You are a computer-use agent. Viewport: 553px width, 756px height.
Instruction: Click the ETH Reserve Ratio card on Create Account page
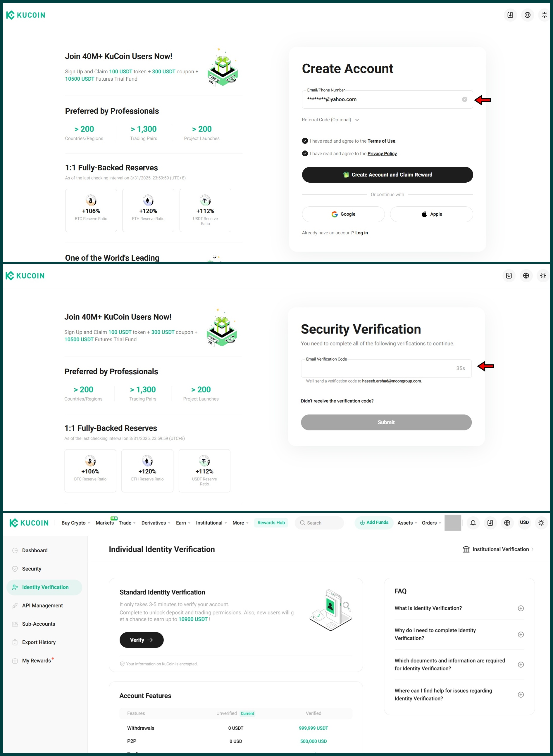click(x=148, y=210)
